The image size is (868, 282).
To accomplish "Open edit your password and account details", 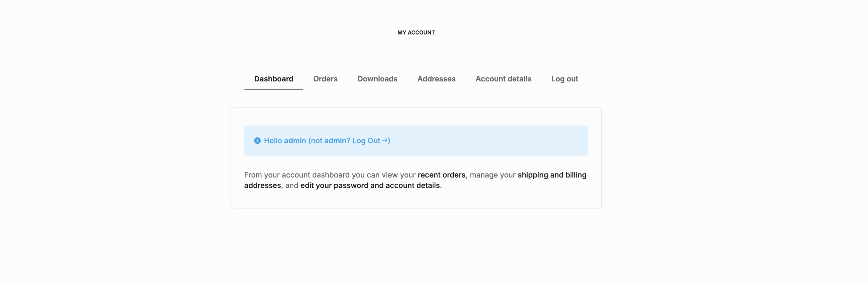I will pyautogui.click(x=370, y=185).
